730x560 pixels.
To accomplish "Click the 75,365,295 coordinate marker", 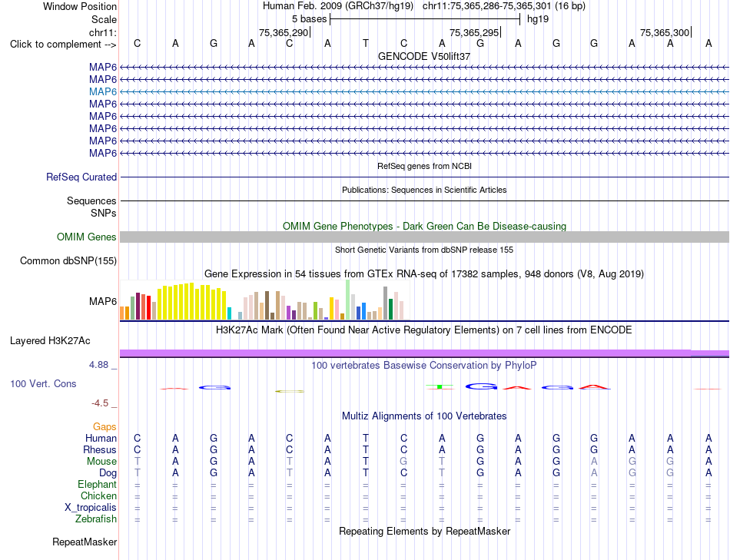I will 474,32.
